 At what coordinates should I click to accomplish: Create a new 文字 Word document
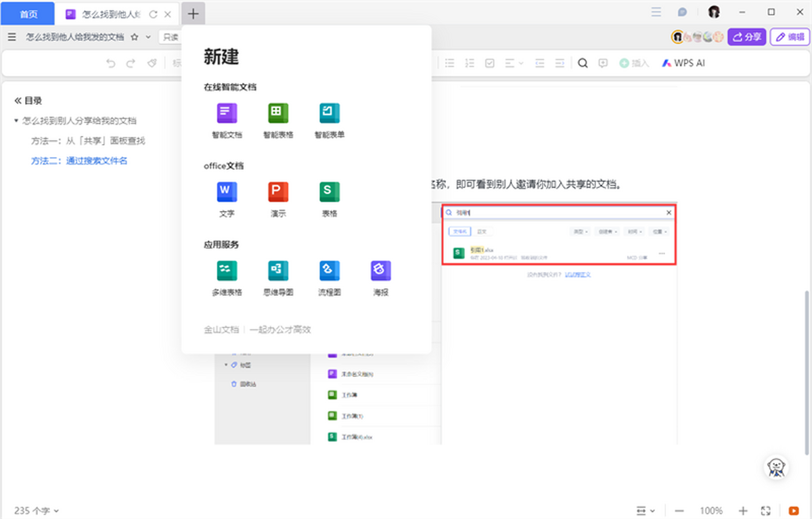(x=227, y=192)
